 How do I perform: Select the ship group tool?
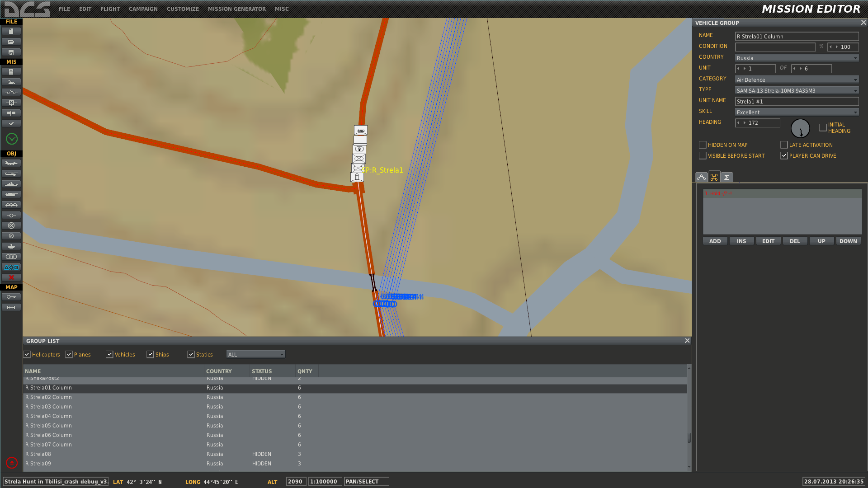pyautogui.click(x=11, y=184)
